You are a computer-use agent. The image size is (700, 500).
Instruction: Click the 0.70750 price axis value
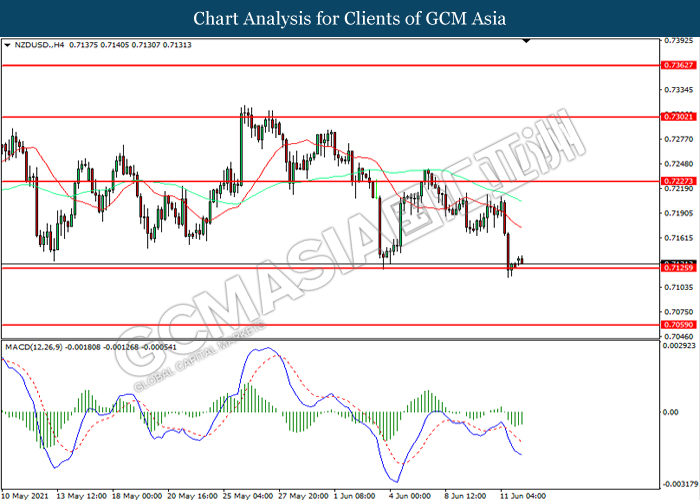point(679,312)
